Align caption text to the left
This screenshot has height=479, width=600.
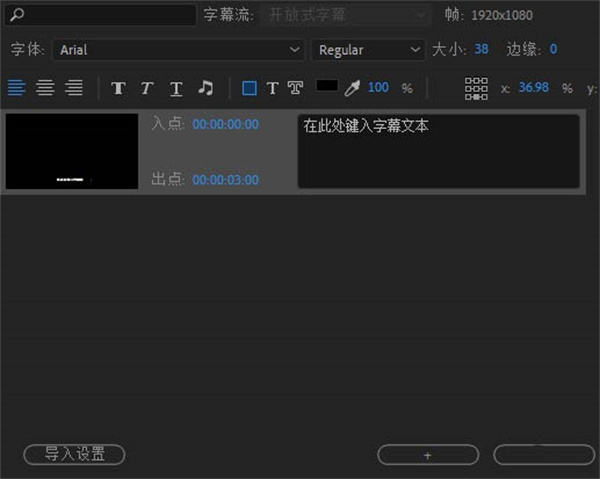pyautogui.click(x=16, y=88)
